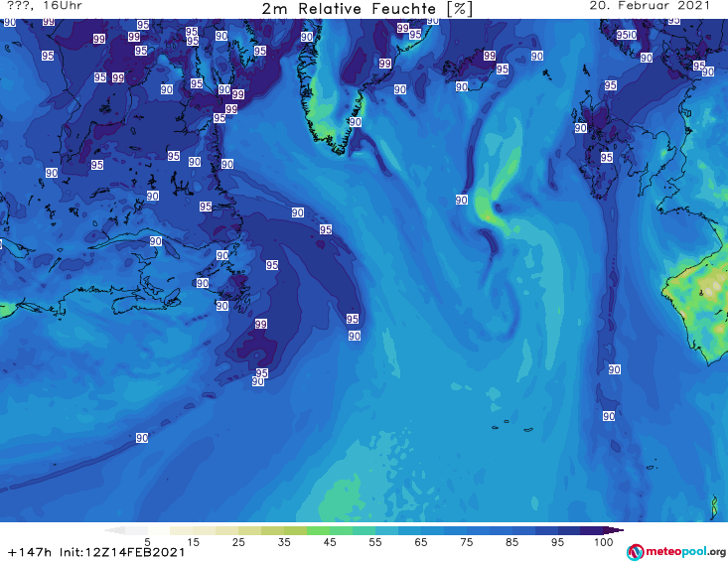
Task: Click the meteopool.org logo
Action: (676, 552)
